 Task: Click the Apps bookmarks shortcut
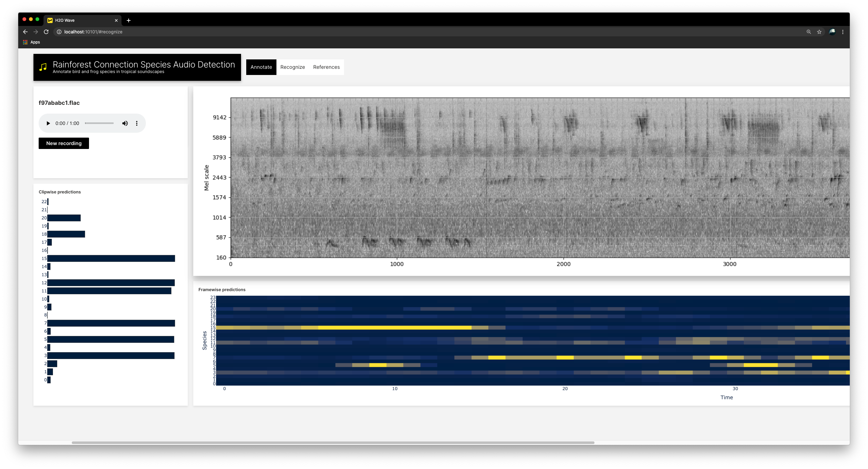[31, 42]
